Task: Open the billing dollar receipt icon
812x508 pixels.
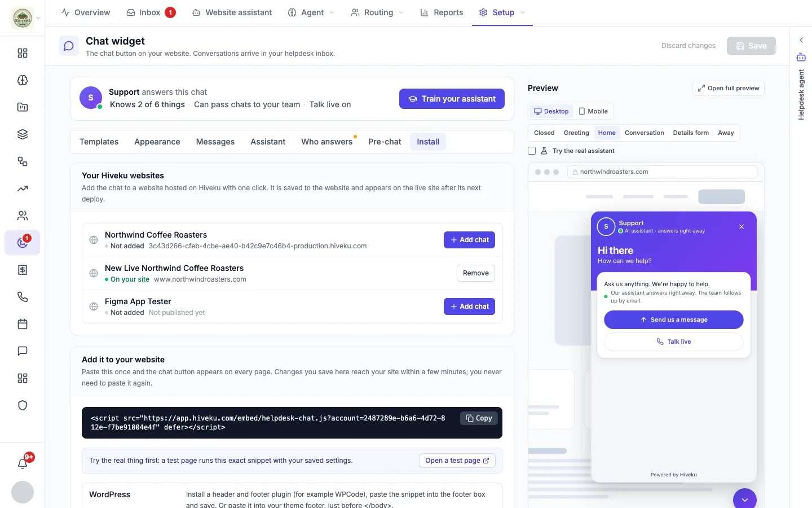Action: click(23, 270)
